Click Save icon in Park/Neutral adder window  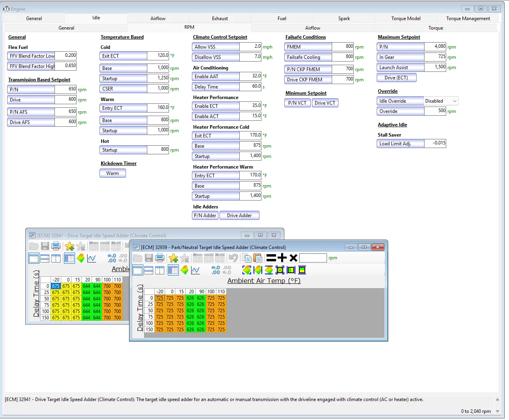pyautogui.click(x=149, y=258)
